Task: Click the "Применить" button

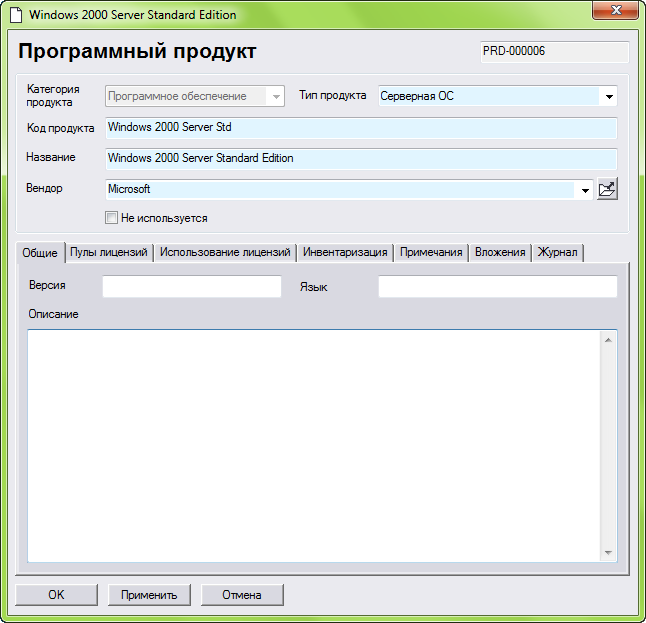Action: (x=149, y=595)
